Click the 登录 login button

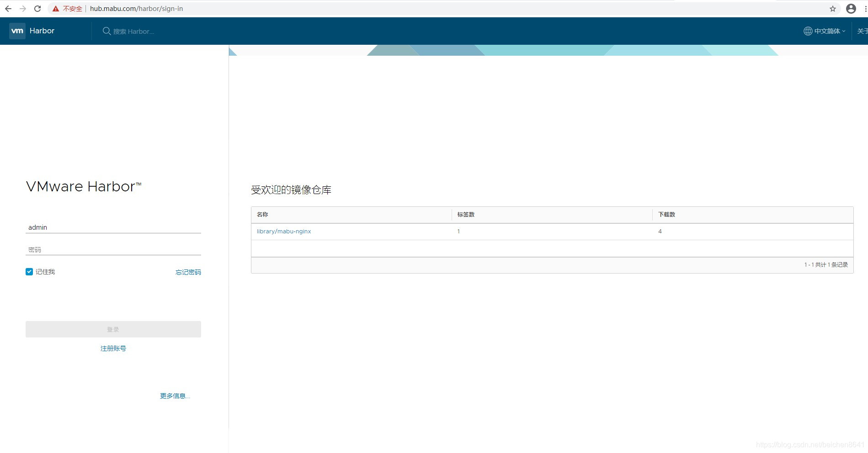pos(113,329)
